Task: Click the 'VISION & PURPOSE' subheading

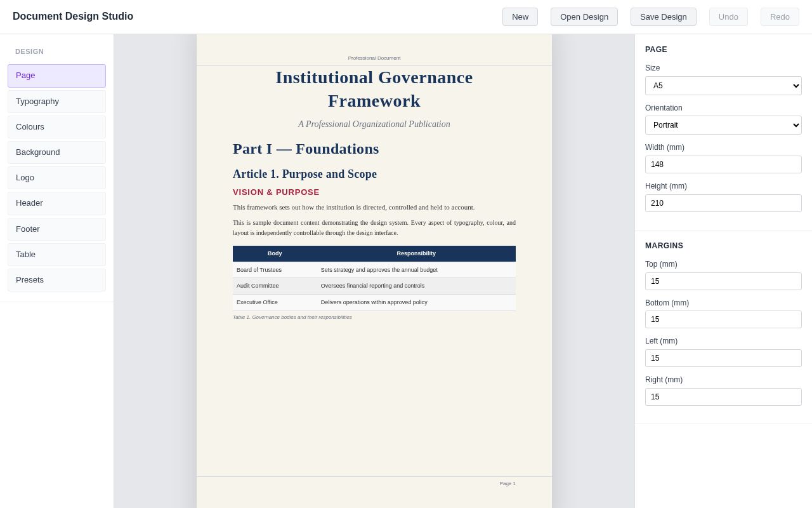Action: [x=276, y=192]
